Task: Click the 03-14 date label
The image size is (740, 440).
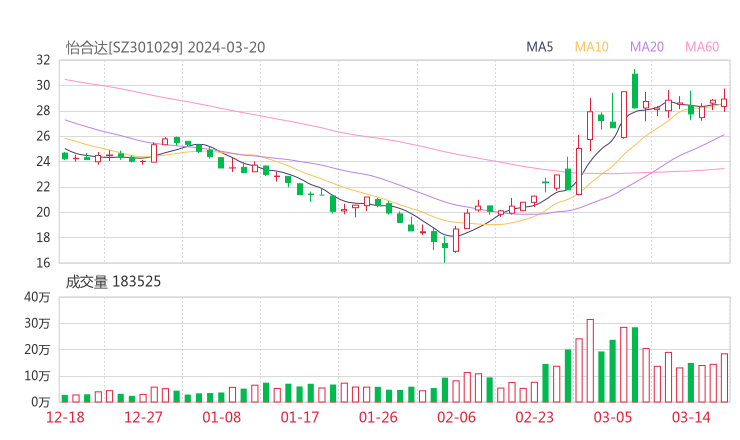Action: pyautogui.click(x=691, y=417)
